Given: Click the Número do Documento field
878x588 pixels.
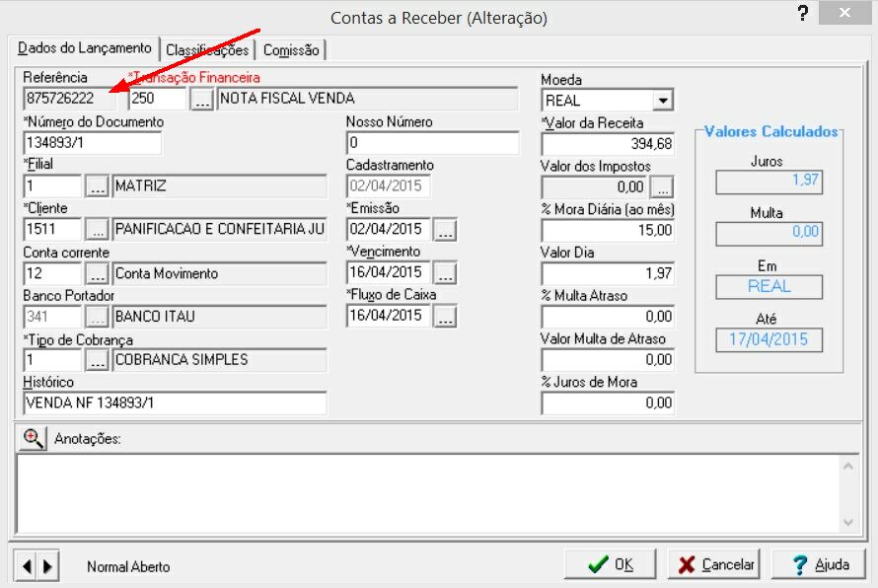Looking at the screenshot, I should tap(93, 143).
